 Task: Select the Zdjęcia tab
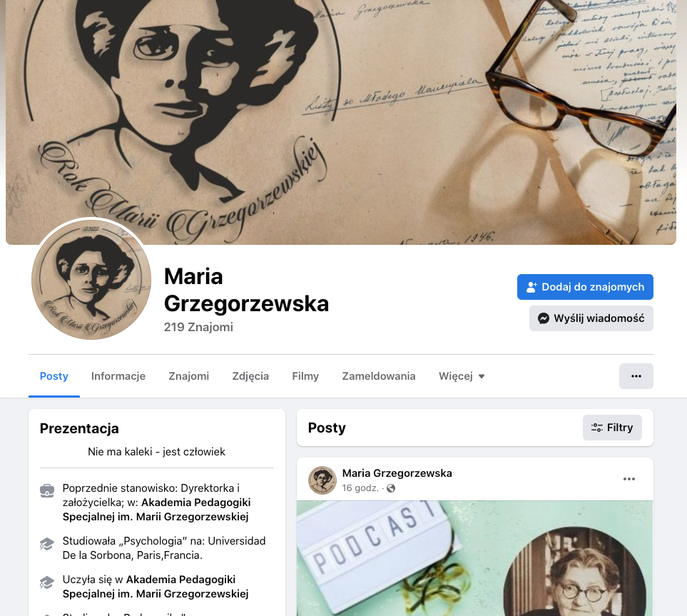(250, 376)
